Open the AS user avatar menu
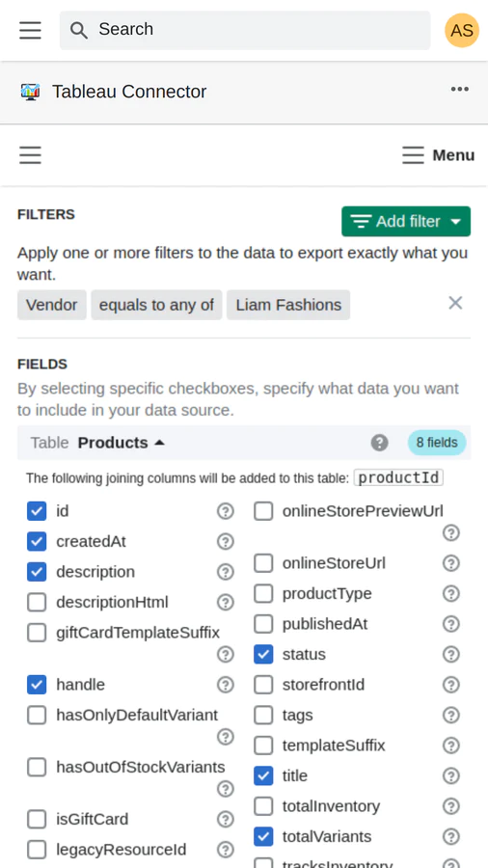 point(461,30)
